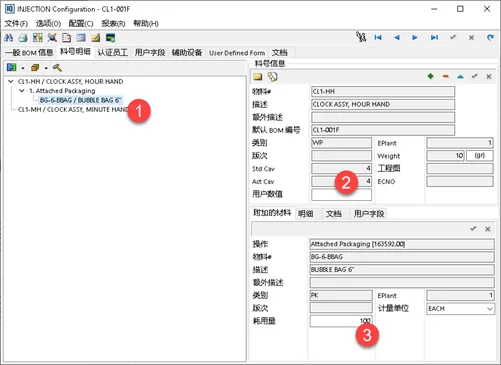The height and width of the screenshot is (365, 501).
Task: Click the hammer icon above the tree
Action: pyautogui.click(x=57, y=68)
